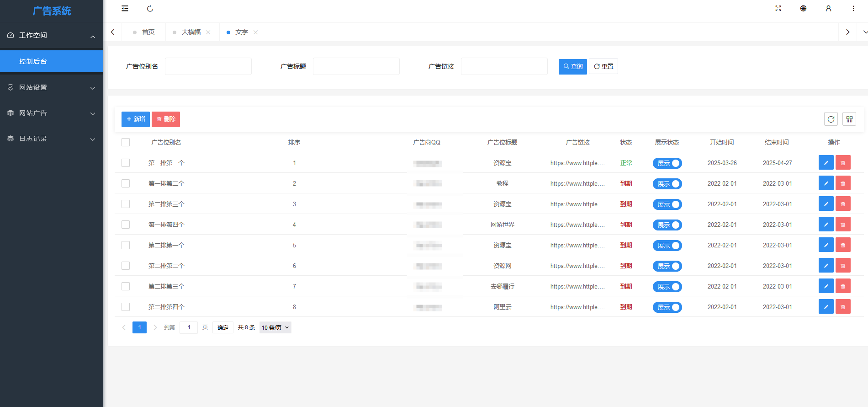Toggle 展示 switch for 去哪履行 row
The width and height of the screenshot is (868, 407).
(x=667, y=287)
